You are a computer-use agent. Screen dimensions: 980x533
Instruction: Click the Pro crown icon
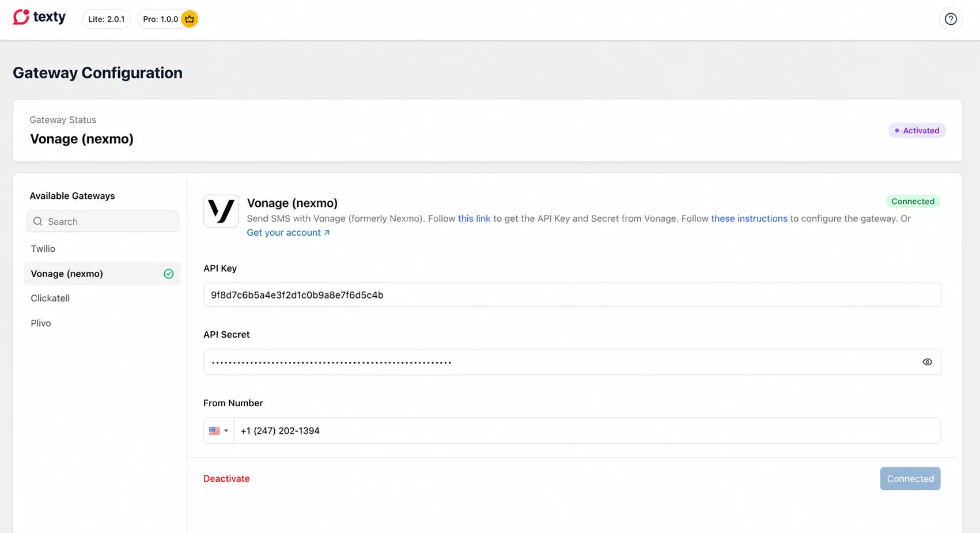click(190, 19)
